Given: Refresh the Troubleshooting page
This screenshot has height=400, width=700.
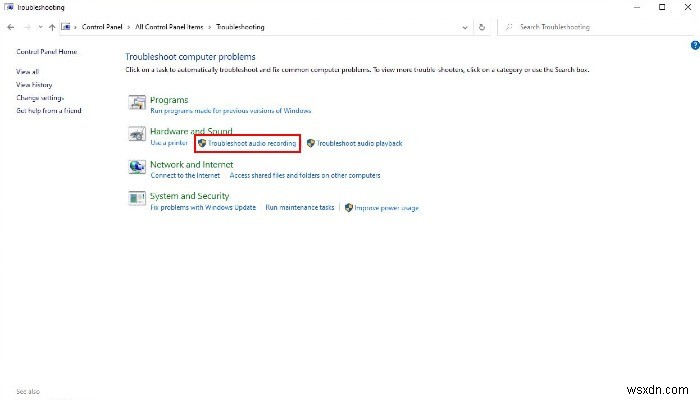Looking at the screenshot, I should pyautogui.click(x=482, y=27).
